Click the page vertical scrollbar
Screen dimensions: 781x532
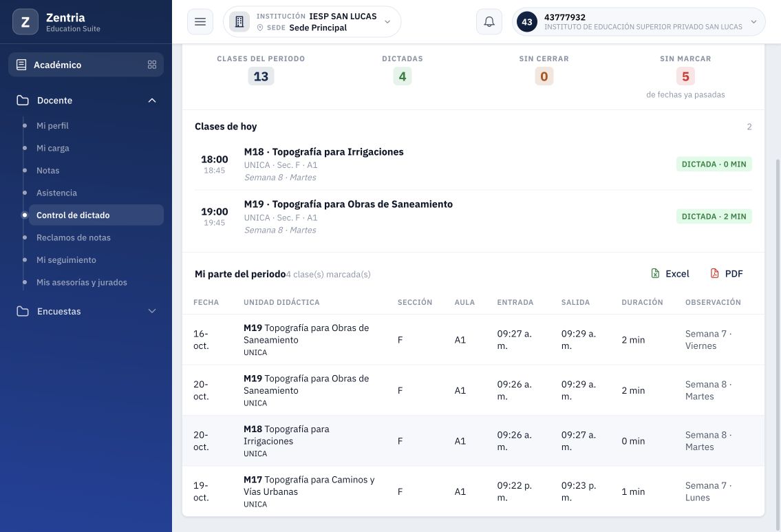[778, 343]
